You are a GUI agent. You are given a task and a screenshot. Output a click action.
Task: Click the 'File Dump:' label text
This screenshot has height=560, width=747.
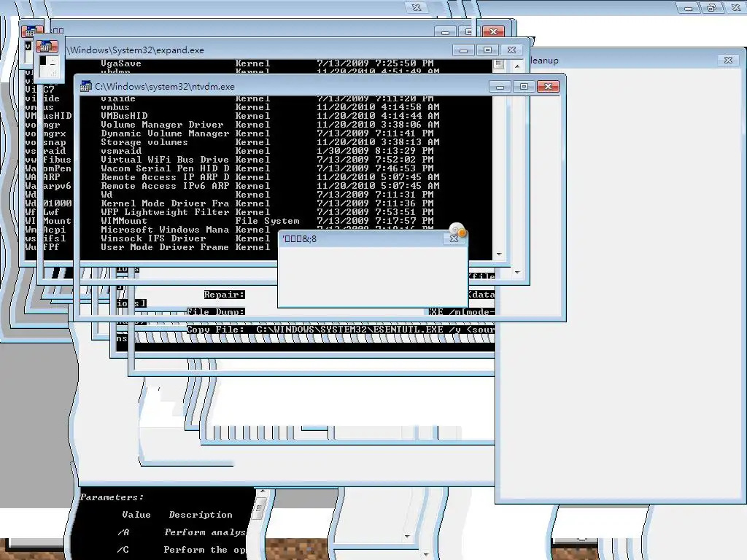point(215,311)
